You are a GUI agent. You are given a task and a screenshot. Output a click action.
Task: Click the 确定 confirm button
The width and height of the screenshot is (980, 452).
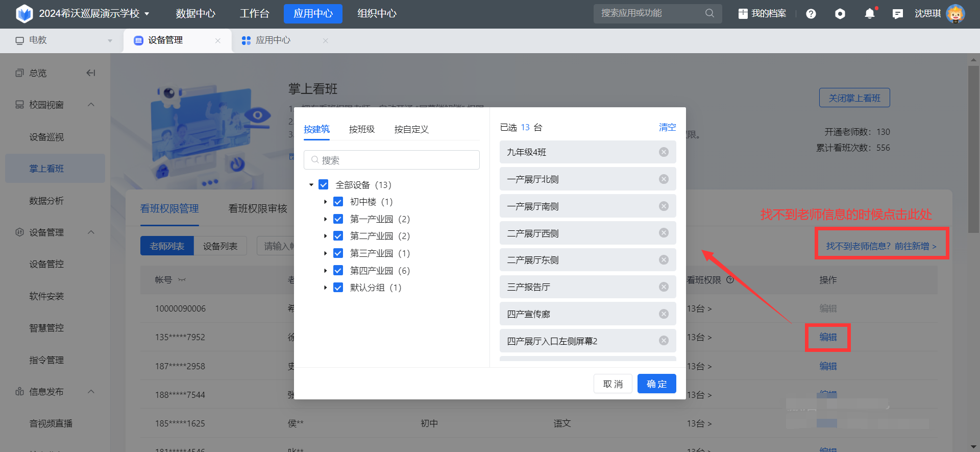click(656, 384)
